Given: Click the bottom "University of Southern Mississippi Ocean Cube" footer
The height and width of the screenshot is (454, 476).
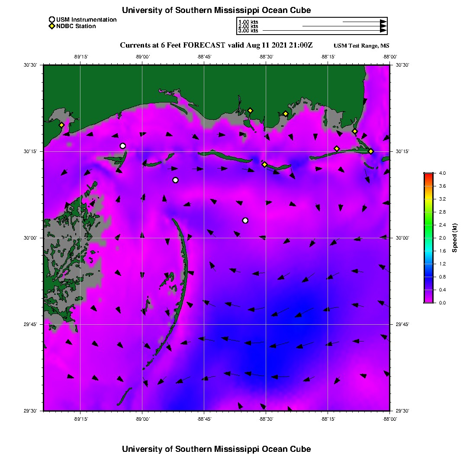Looking at the screenshot, I should (x=216, y=449).
